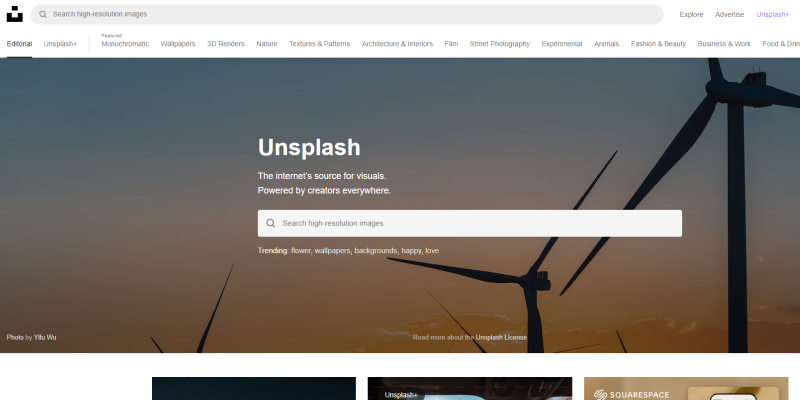The width and height of the screenshot is (800, 400).
Task: Click the Unsplash hero heading
Action: 309,147
